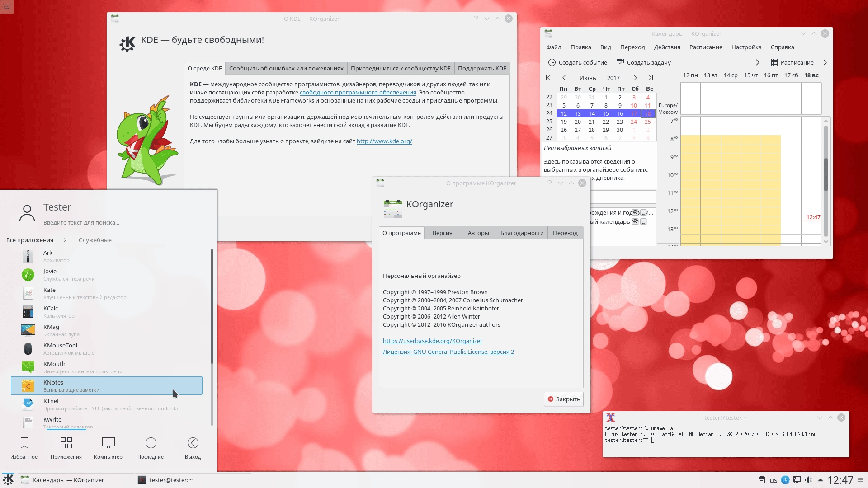
Task: Open the network tray icon
Action: pyautogui.click(x=797, y=480)
